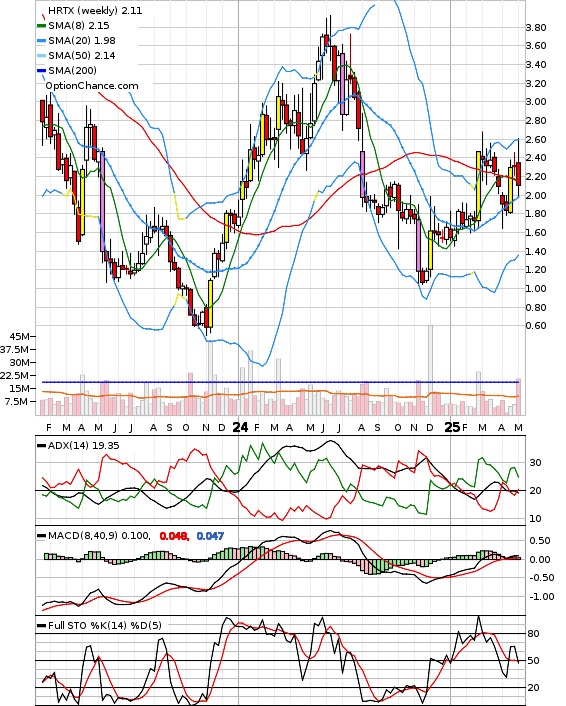Click the blue MACD histogram value 0.047
Screen dimensions: 566x706
point(210,536)
